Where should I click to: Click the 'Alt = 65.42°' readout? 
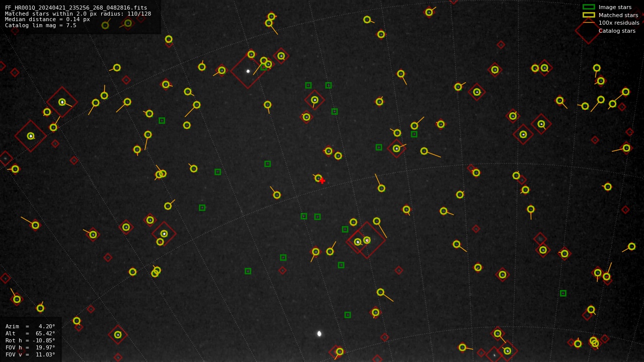(30, 333)
